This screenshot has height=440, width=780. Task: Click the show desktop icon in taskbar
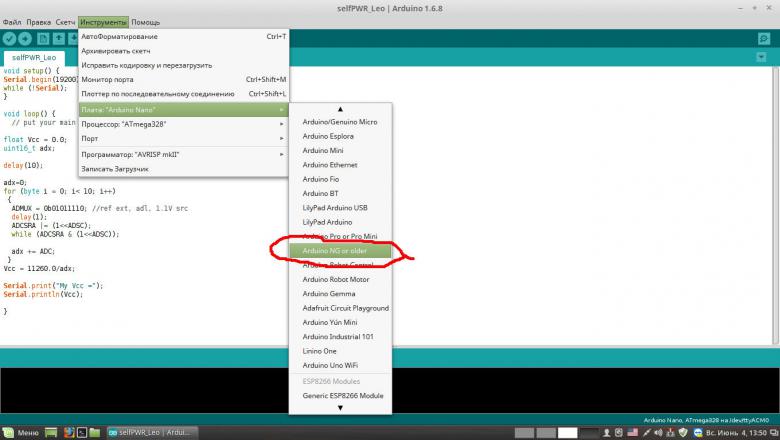51,433
